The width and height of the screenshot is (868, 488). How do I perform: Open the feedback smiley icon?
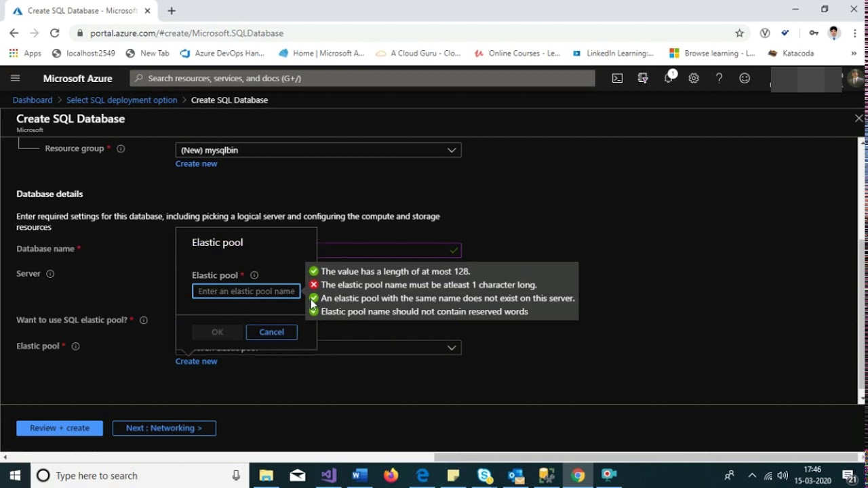click(x=745, y=78)
